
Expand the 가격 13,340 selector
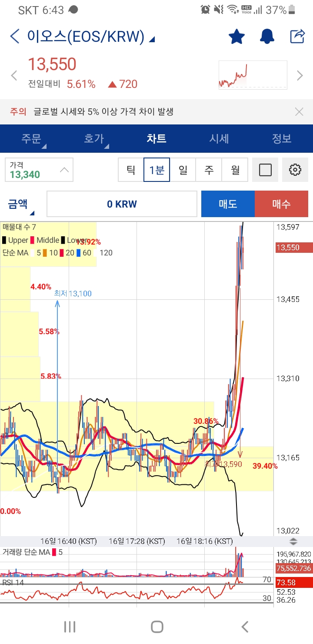39,170
